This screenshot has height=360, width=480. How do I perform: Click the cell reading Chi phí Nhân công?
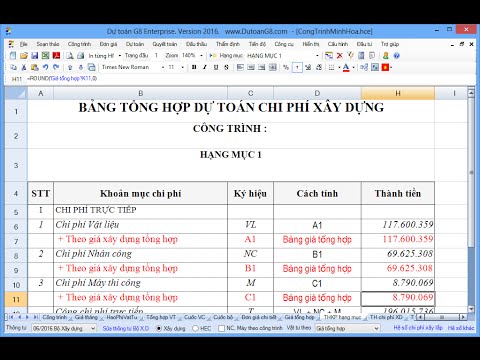pos(140,254)
